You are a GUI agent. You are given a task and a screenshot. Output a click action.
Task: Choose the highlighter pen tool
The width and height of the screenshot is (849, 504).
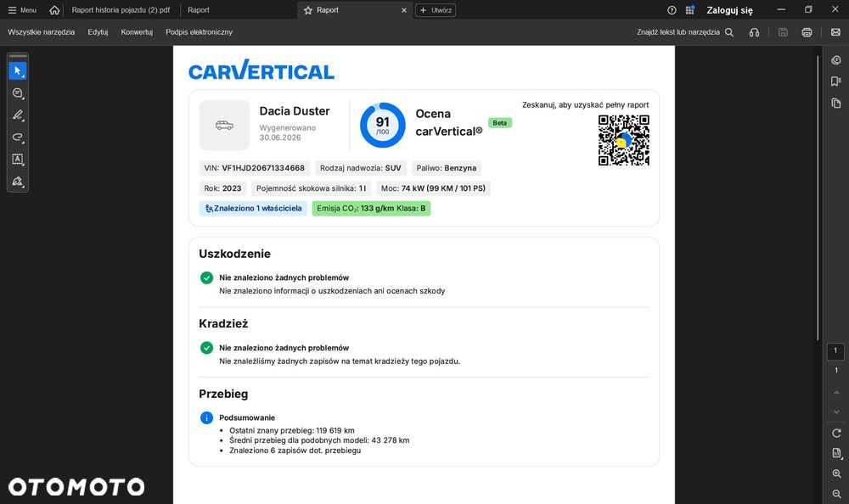click(17, 115)
